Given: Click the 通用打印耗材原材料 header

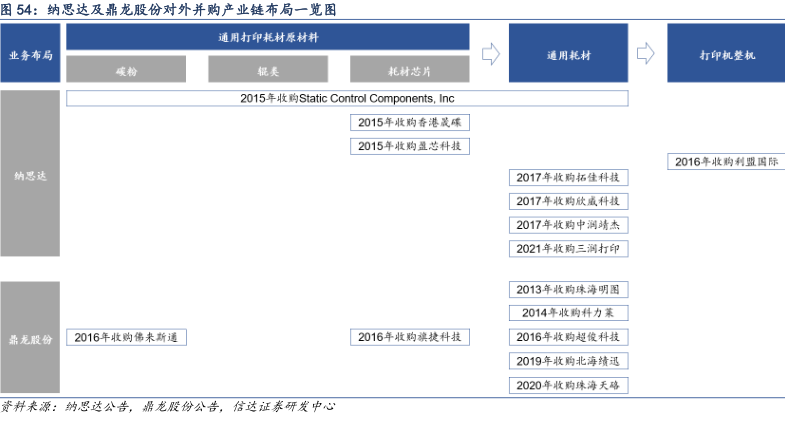Looking at the screenshot, I should point(268,37).
